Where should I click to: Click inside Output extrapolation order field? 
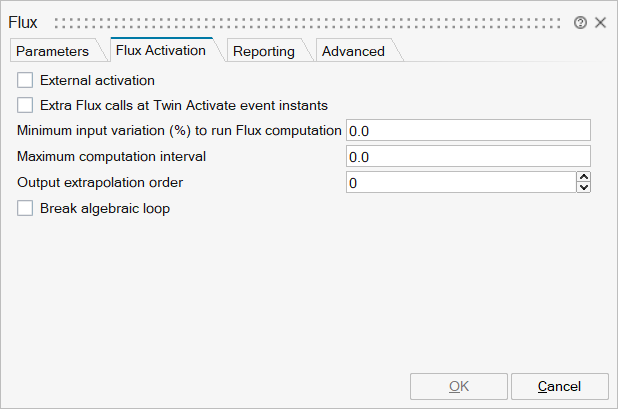click(460, 182)
